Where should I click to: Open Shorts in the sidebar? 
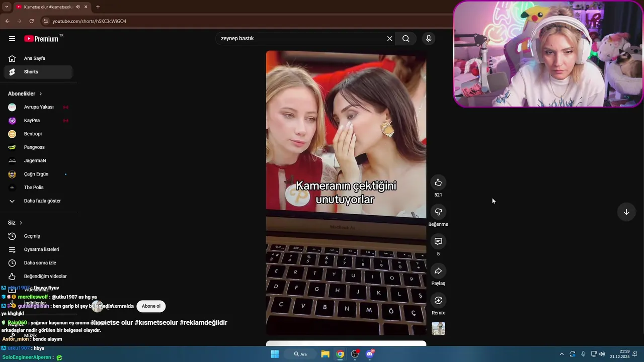(38, 72)
